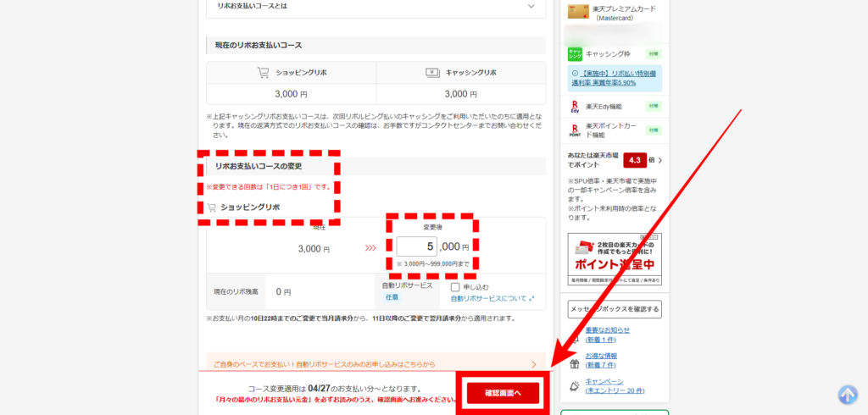Open the 自動リボサービスのみのお申し込み banner arrow
Viewport: 868px width, 415px height.
coord(533,364)
